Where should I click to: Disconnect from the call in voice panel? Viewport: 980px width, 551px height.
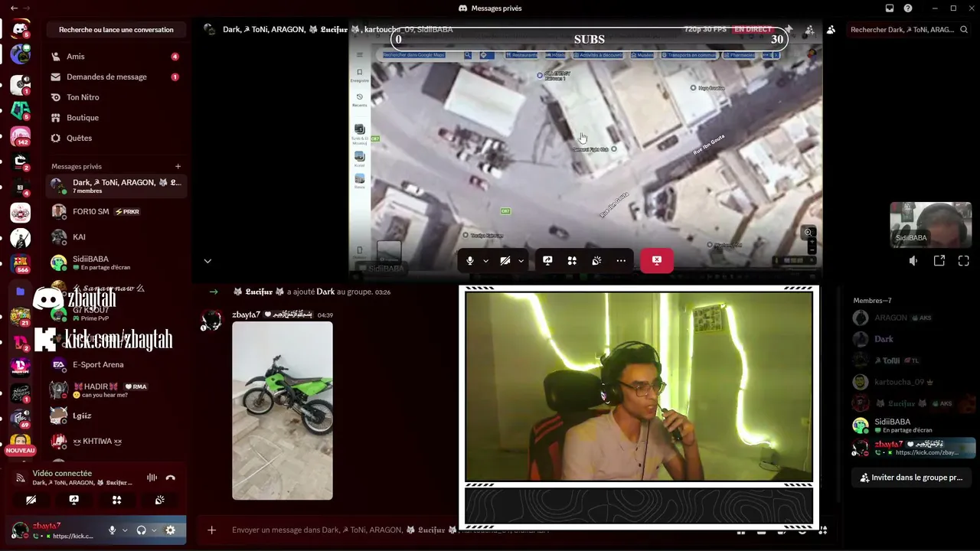point(171,478)
